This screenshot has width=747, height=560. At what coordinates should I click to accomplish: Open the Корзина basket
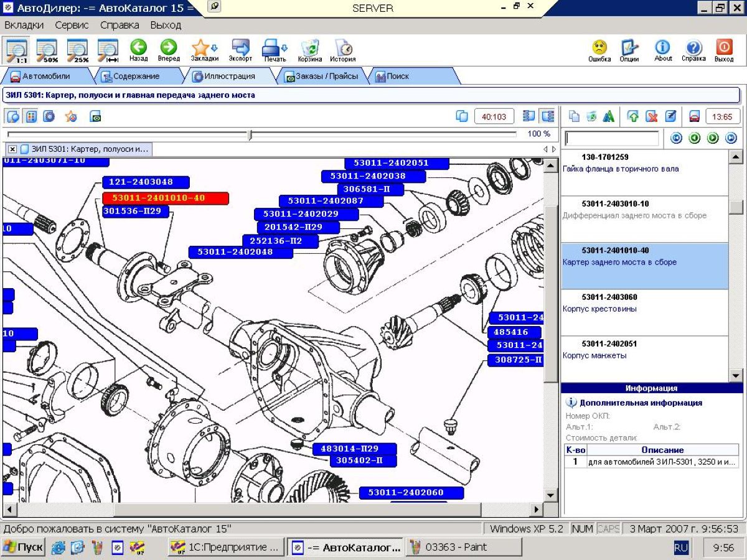[310, 50]
